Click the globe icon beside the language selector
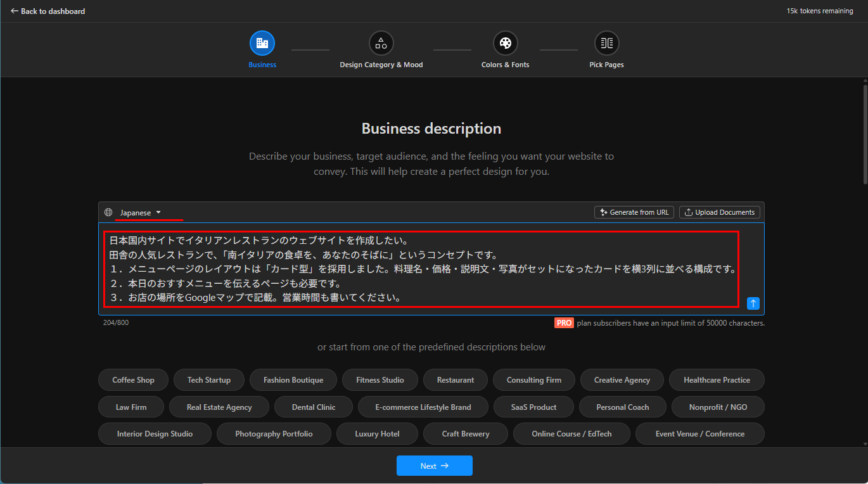The image size is (868, 484). coord(108,212)
